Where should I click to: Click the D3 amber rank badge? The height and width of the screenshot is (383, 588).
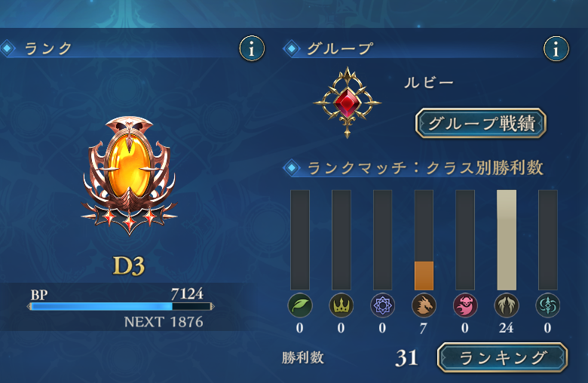(129, 175)
